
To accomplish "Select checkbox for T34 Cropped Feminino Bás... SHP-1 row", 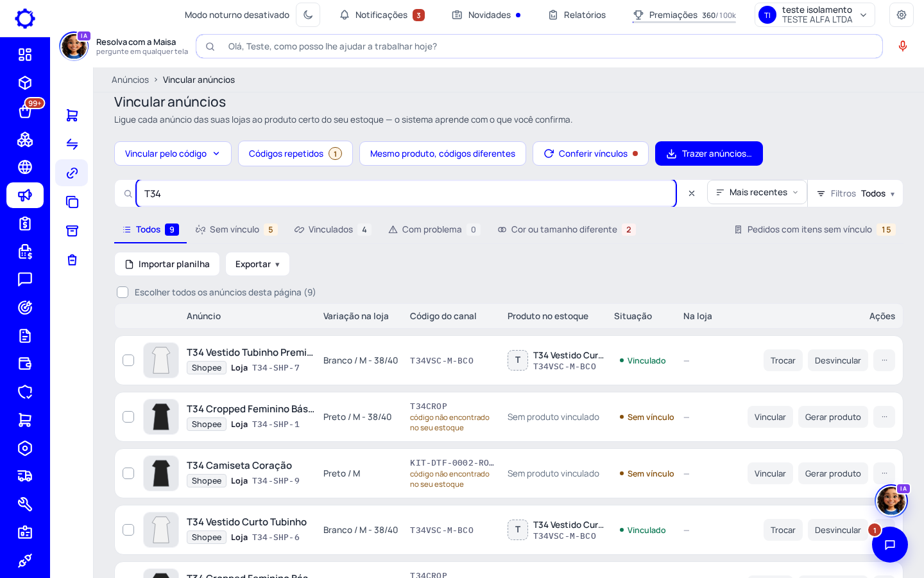I will [x=128, y=417].
